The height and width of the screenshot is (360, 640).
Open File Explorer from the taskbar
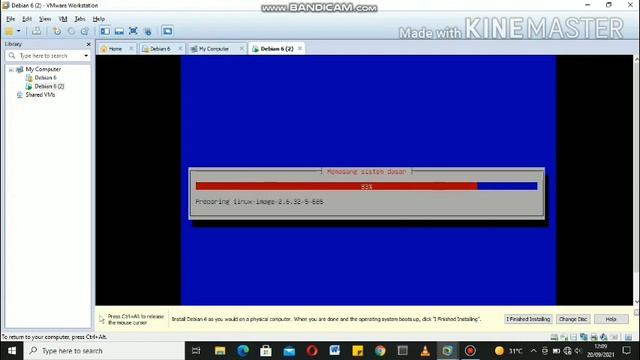point(220,351)
